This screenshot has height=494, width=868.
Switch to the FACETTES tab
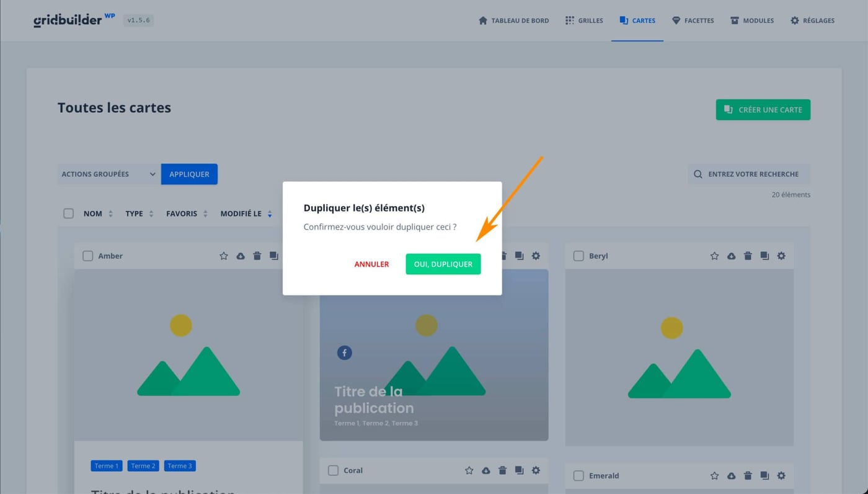click(x=693, y=20)
